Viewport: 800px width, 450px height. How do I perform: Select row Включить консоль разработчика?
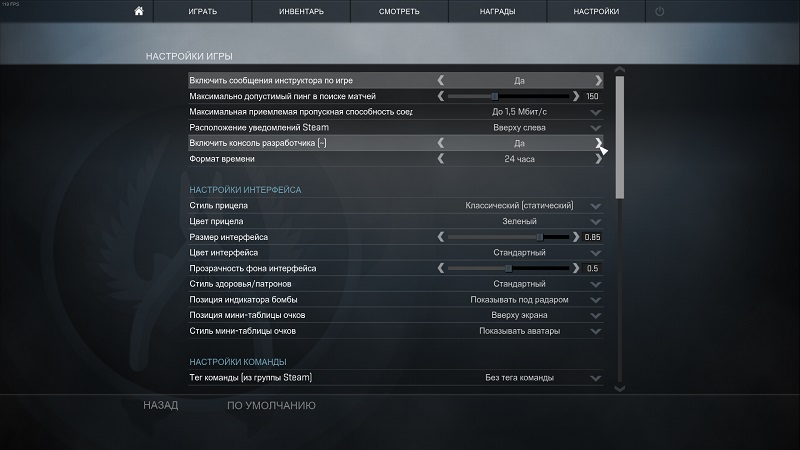[x=395, y=143]
